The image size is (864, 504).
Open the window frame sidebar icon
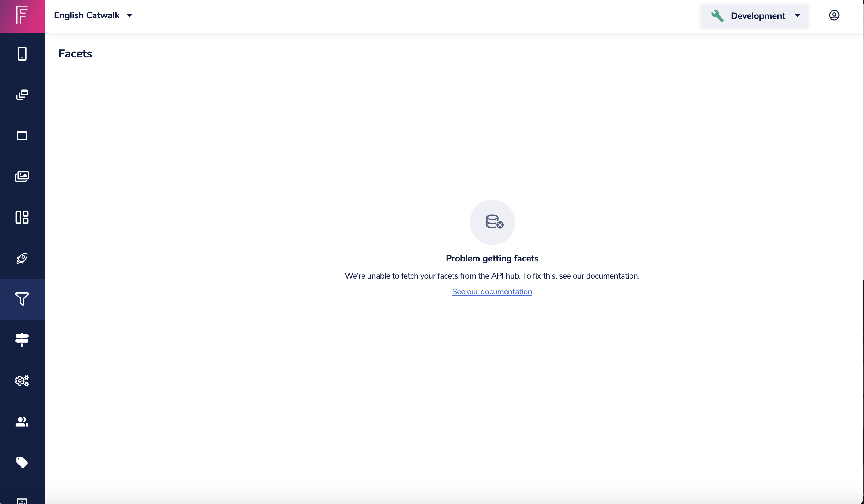[22, 135]
